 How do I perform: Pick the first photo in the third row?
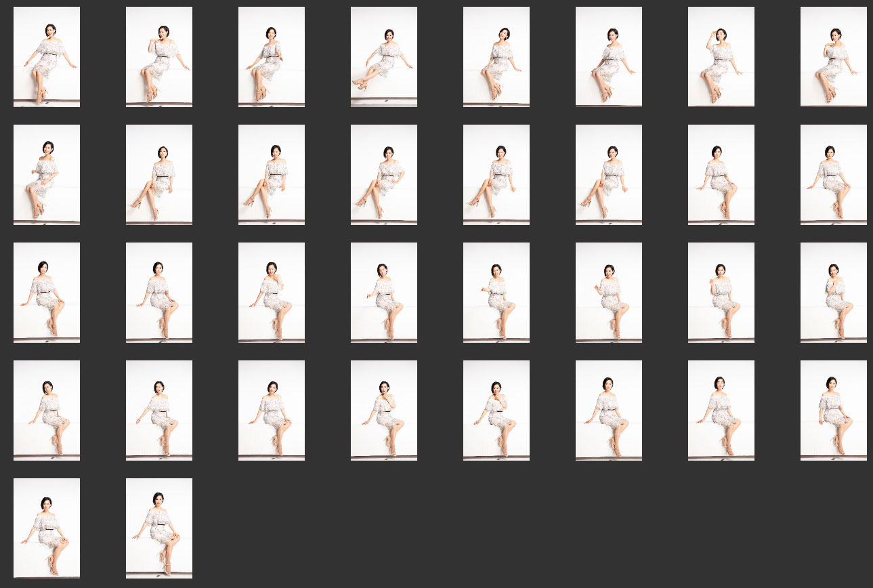pos(47,292)
